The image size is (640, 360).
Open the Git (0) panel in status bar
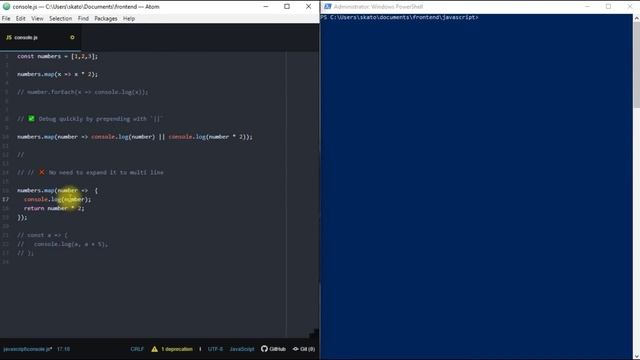pyautogui.click(x=304, y=349)
